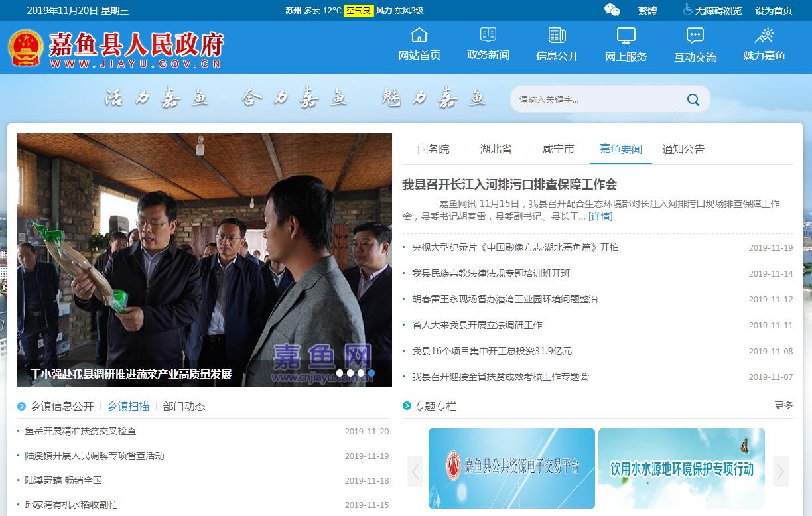This screenshot has height=516, width=812.
Task: Expand 专题专栏 with 更多 link
Action: 783,405
